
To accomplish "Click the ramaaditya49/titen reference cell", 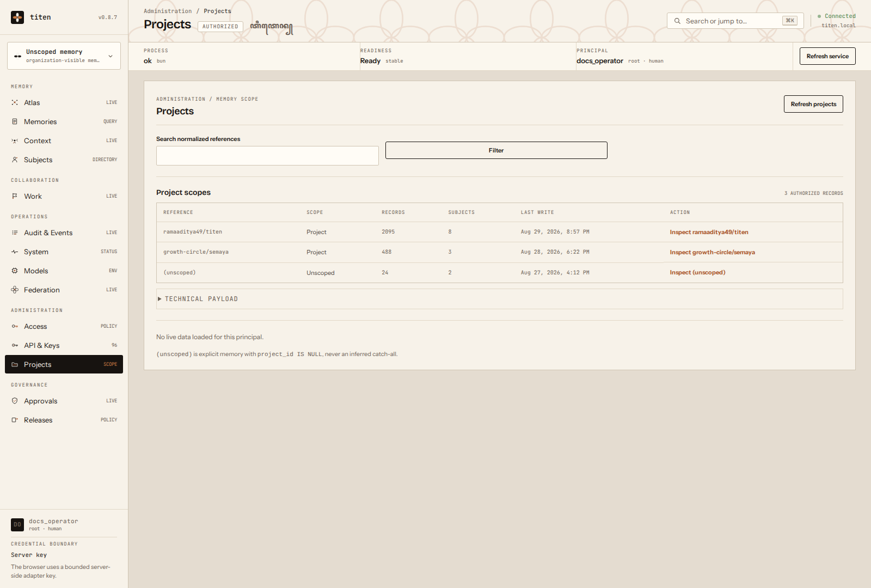I will (193, 232).
